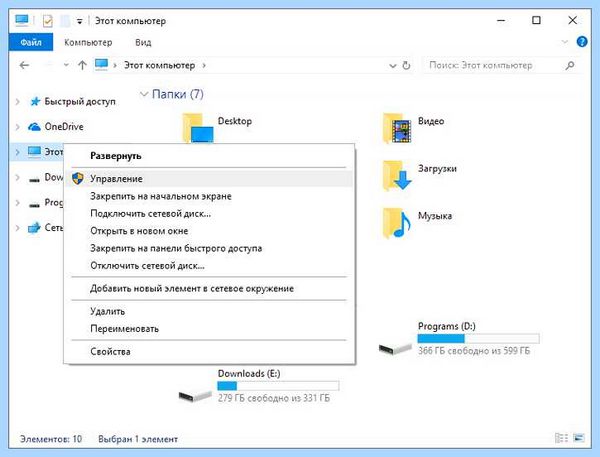This screenshot has width=600, height=457.
Task: Open the quick access toolbar customize arrow
Action: (79, 21)
